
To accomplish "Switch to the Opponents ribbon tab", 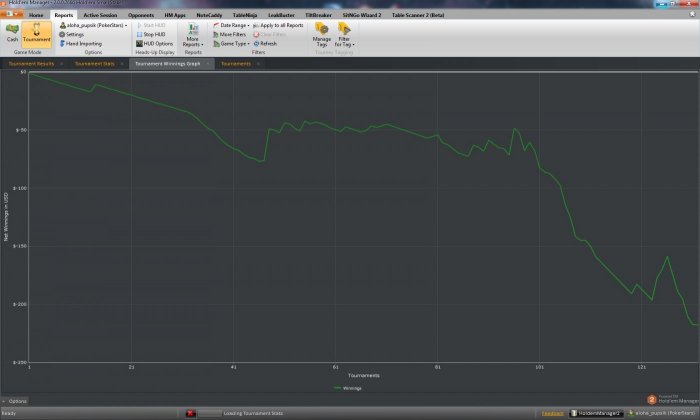I will 143,16.
